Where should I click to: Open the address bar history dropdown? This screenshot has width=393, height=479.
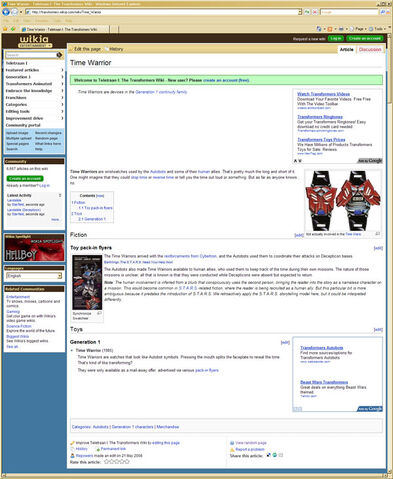point(300,12)
